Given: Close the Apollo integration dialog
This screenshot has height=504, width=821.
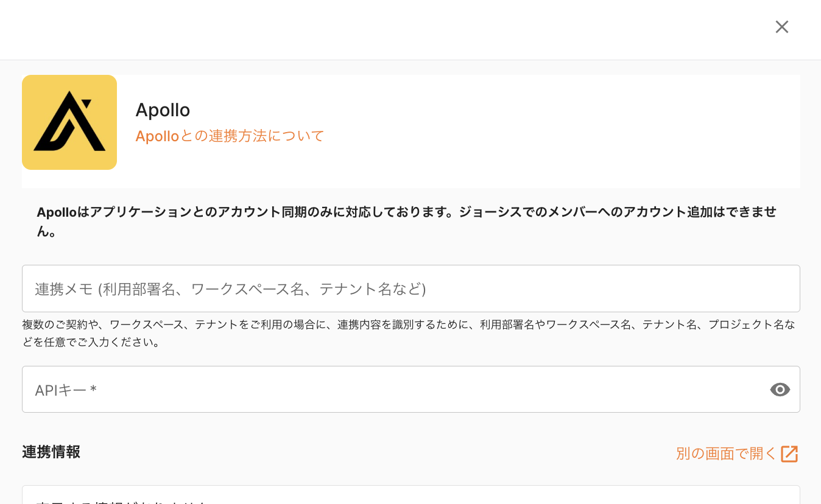Looking at the screenshot, I should click(781, 27).
